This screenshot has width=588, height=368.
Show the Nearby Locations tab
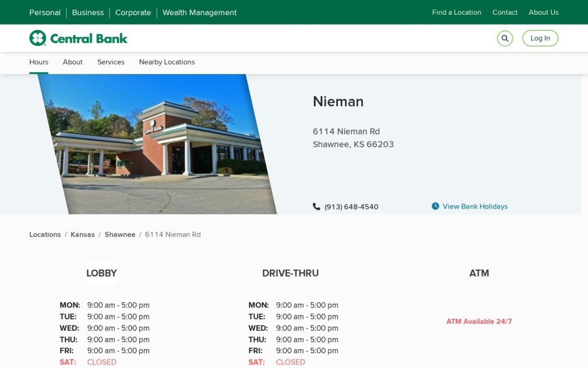(x=167, y=62)
